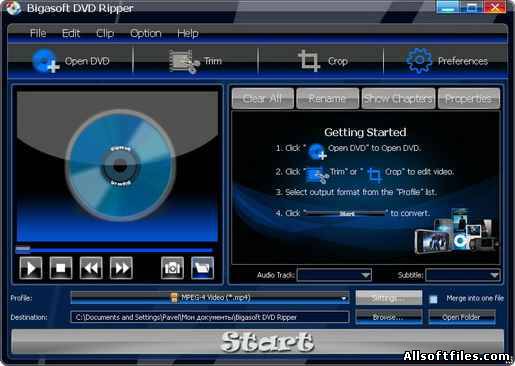Take a snapshot with the camera icon

point(172,268)
